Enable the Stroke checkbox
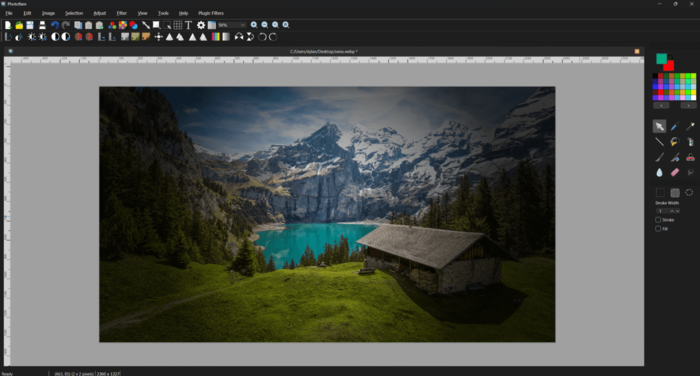This screenshot has width=700, height=376. [x=658, y=220]
